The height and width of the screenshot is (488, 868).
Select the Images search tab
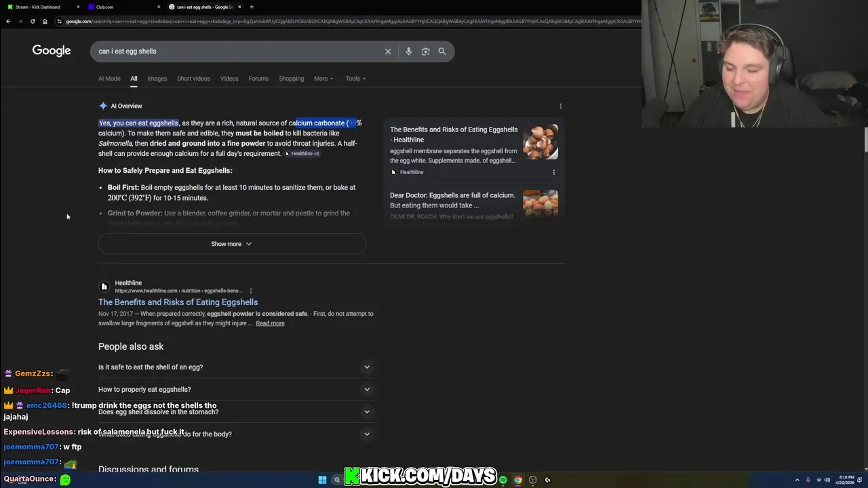tap(157, 79)
